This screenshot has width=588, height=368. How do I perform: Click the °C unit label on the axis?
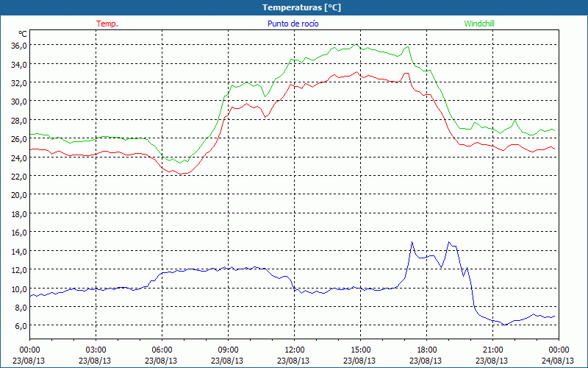[22, 34]
